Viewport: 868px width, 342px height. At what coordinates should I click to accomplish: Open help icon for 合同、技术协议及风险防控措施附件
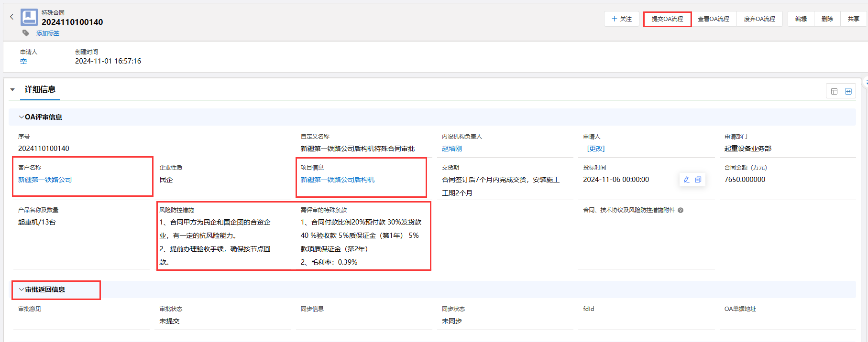coord(681,210)
